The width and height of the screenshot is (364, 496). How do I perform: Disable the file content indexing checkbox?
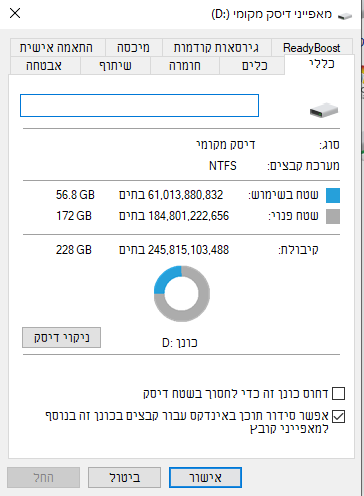pyautogui.click(x=339, y=416)
